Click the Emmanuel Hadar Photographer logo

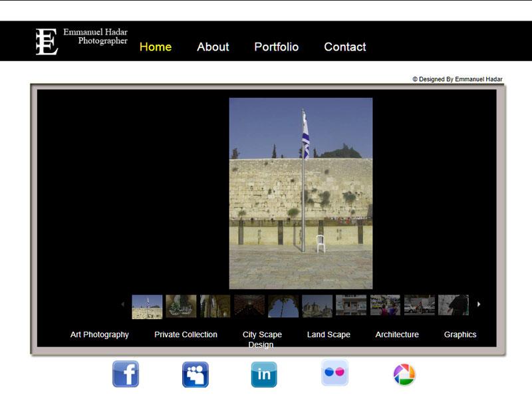click(x=81, y=41)
